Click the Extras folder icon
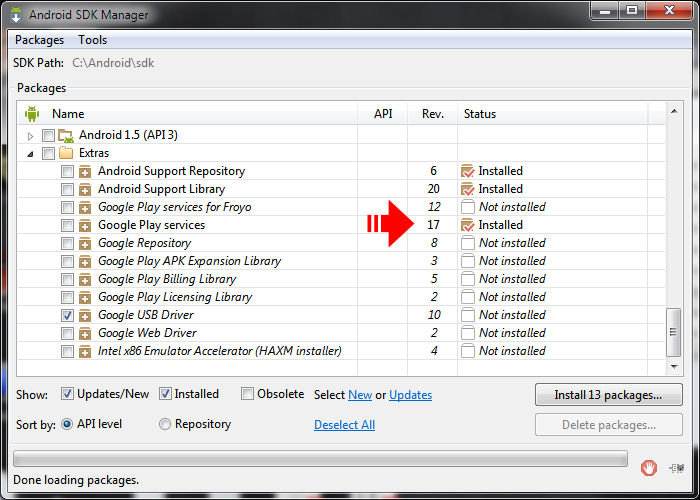700x500 pixels. [x=66, y=153]
